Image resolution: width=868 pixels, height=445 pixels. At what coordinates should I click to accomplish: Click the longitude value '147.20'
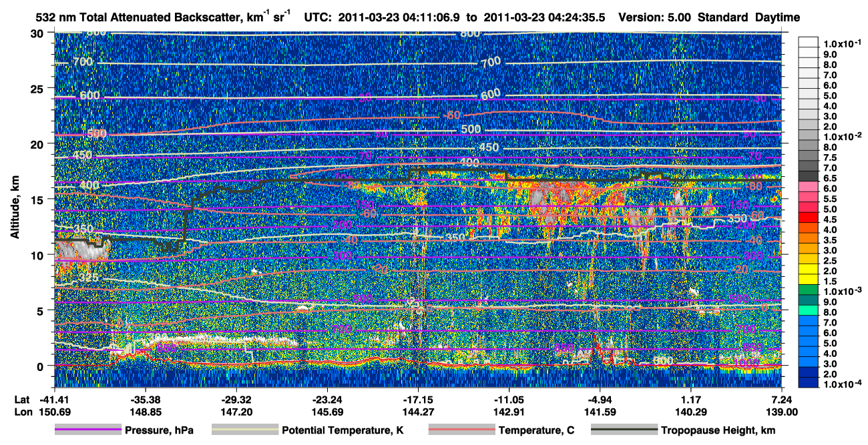point(236,412)
